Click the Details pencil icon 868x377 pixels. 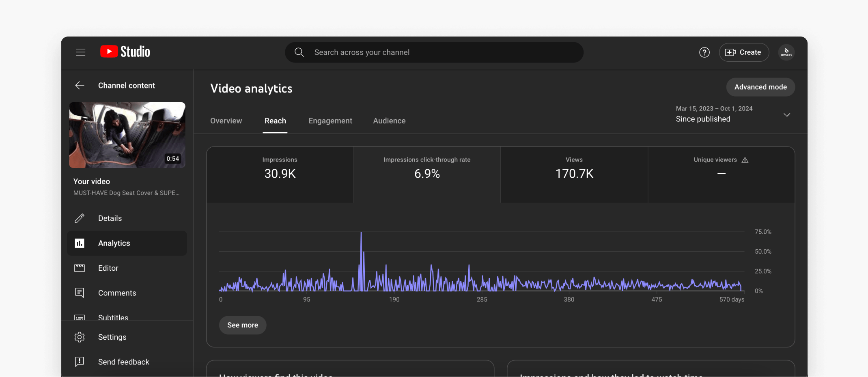[x=80, y=218]
